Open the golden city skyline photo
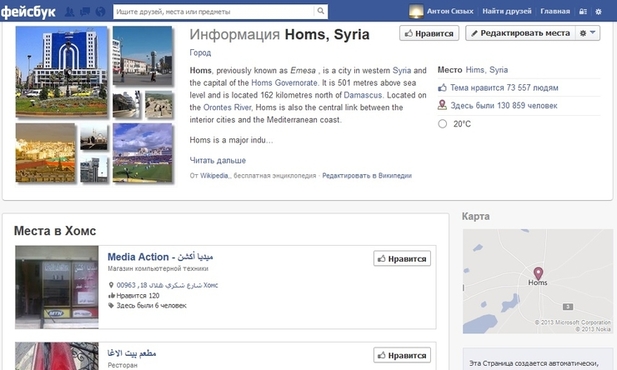 (x=46, y=153)
